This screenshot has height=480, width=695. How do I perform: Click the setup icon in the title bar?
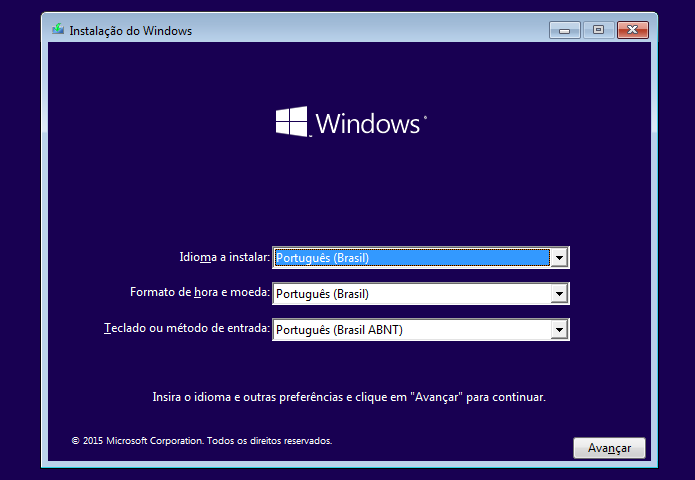[58, 30]
